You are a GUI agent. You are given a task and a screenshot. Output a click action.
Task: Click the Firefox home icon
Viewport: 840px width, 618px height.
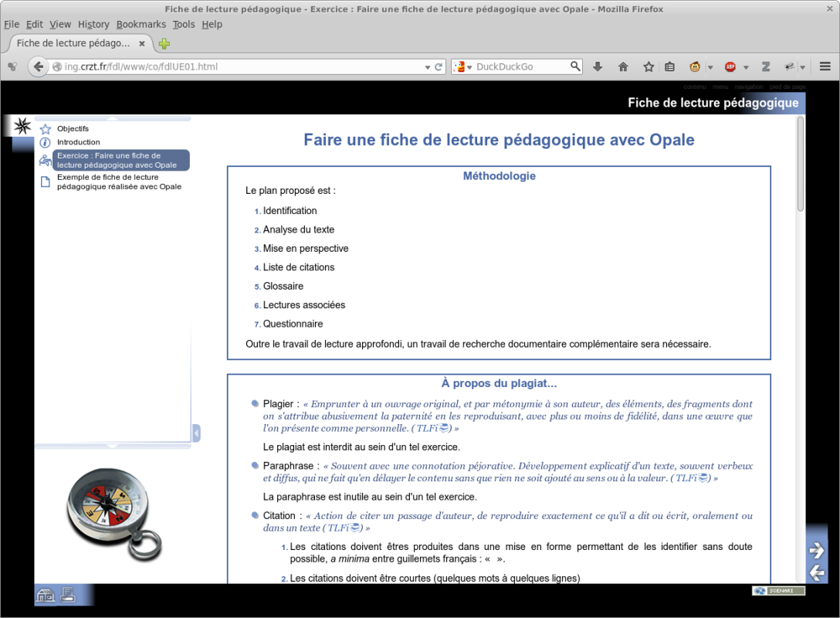coord(623,66)
